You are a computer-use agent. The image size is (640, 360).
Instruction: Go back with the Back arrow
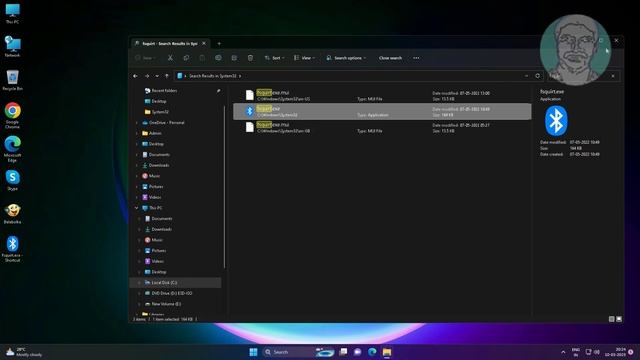point(136,76)
